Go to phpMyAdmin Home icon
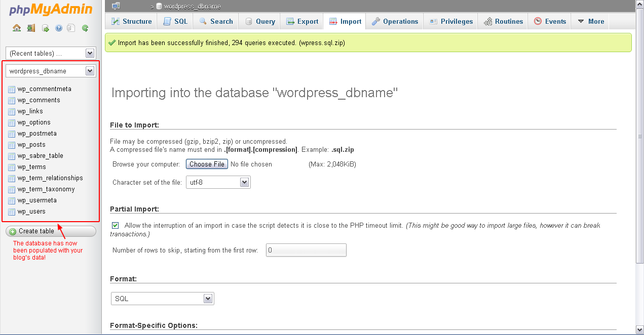This screenshot has width=644, height=335. (x=17, y=28)
